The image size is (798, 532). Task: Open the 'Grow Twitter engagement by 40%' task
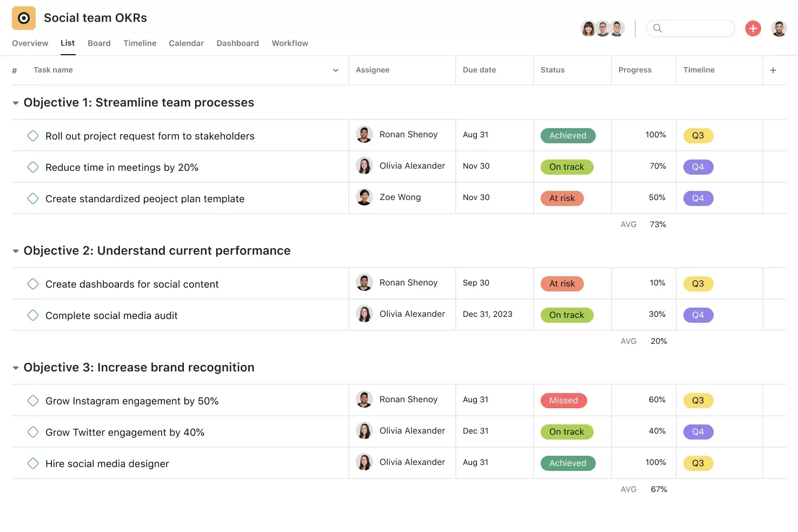pos(125,433)
